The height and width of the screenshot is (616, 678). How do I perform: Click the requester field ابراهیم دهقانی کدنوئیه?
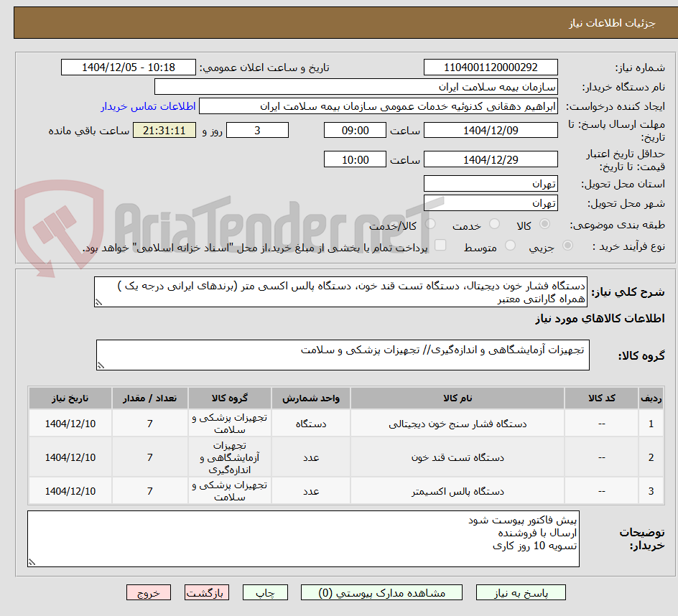(x=379, y=106)
